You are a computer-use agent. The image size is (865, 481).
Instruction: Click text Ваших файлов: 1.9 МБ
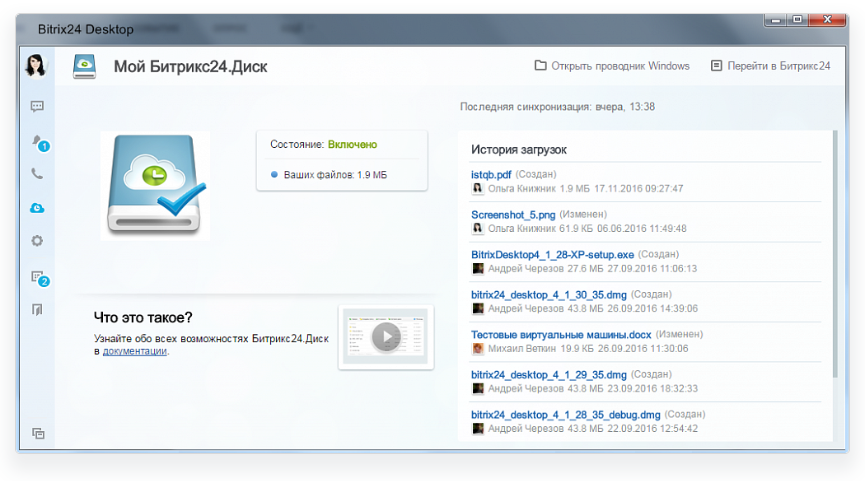click(335, 175)
